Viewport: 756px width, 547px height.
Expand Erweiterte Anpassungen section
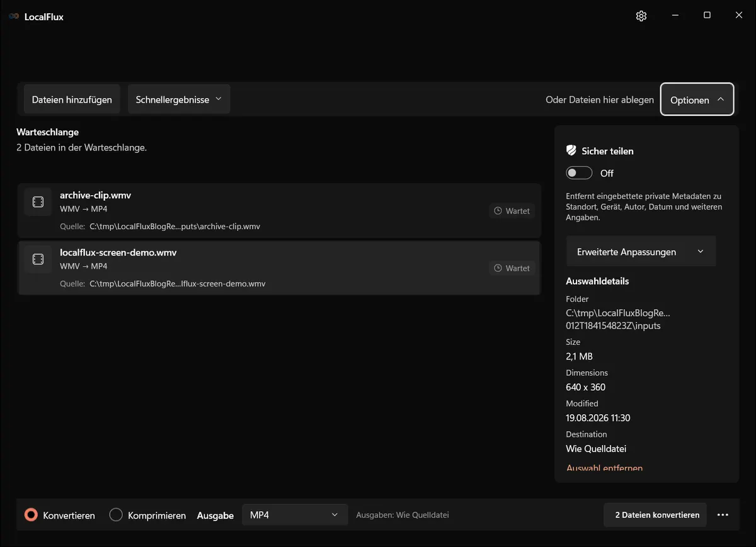pyautogui.click(x=641, y=252)
